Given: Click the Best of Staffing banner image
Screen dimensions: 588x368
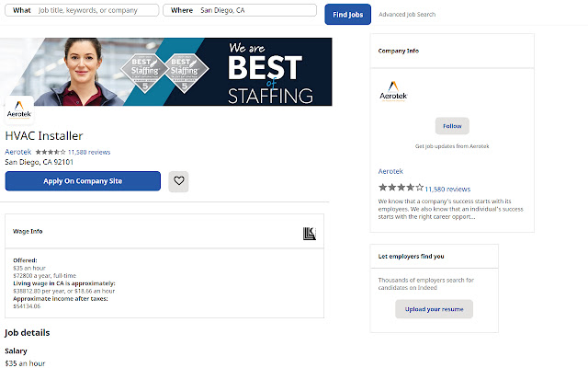Looking at the screenshot, I should tap(165, 72).
